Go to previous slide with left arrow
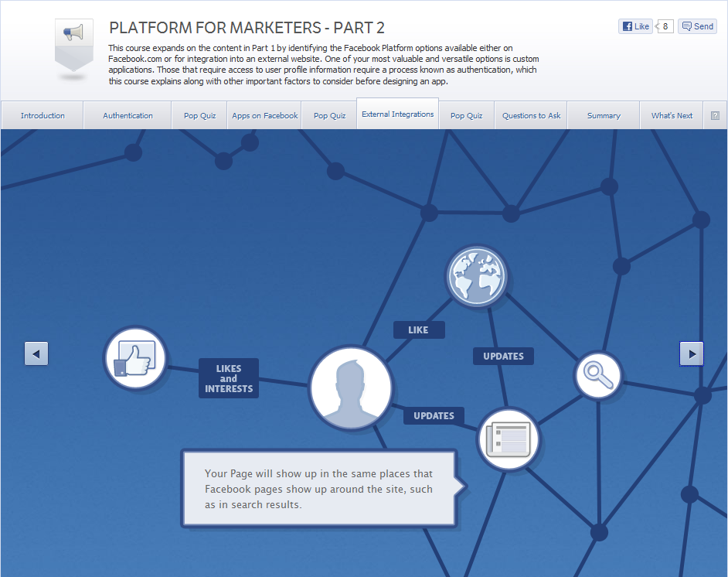 point(36,354)
